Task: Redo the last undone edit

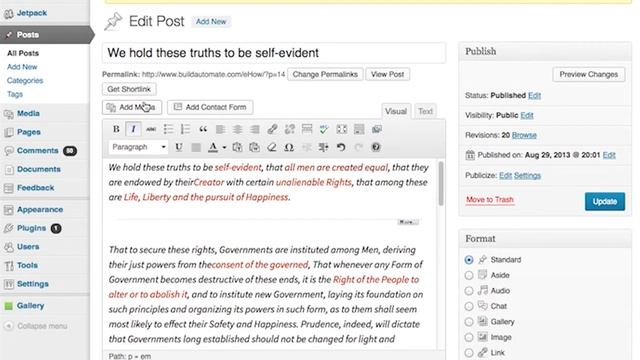Action: click(358, 147)
